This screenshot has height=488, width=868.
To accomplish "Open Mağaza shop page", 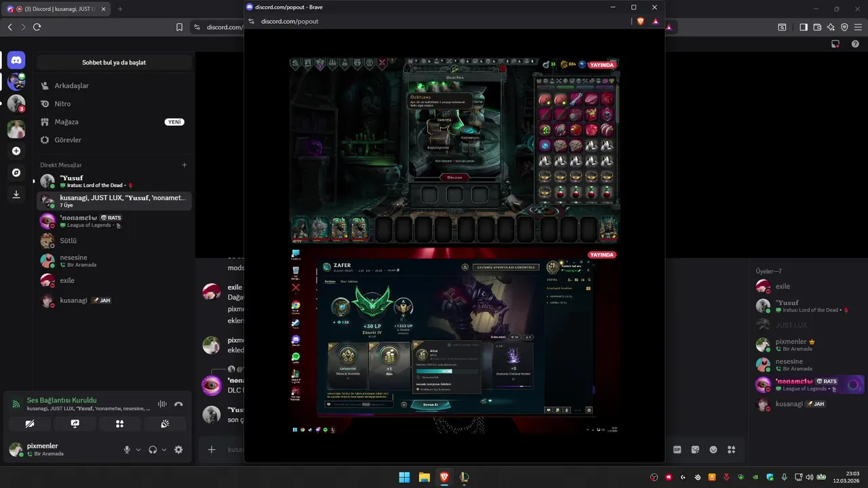I will pos(113,122).
